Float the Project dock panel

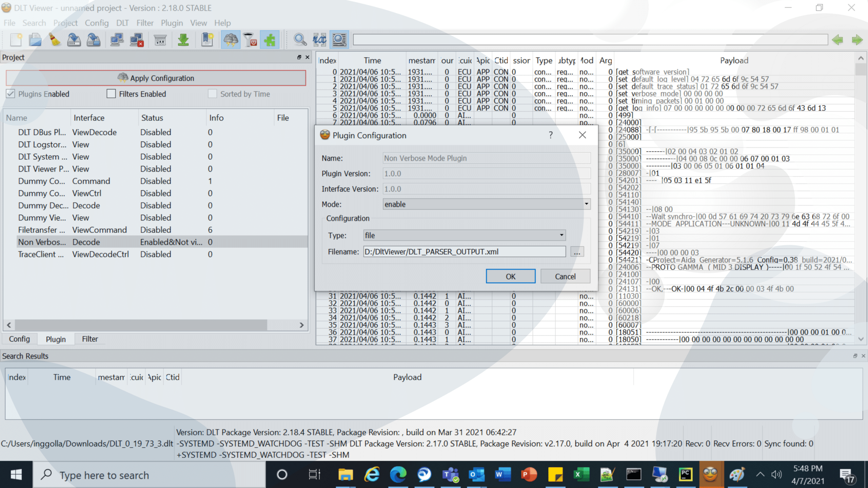pyautogui.click(x=299, y=57)
